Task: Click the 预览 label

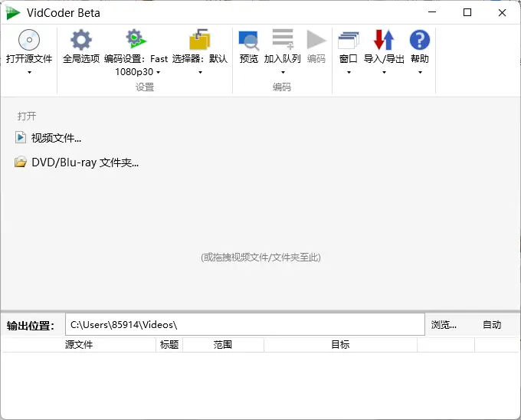Action: (x=249, y=59)
